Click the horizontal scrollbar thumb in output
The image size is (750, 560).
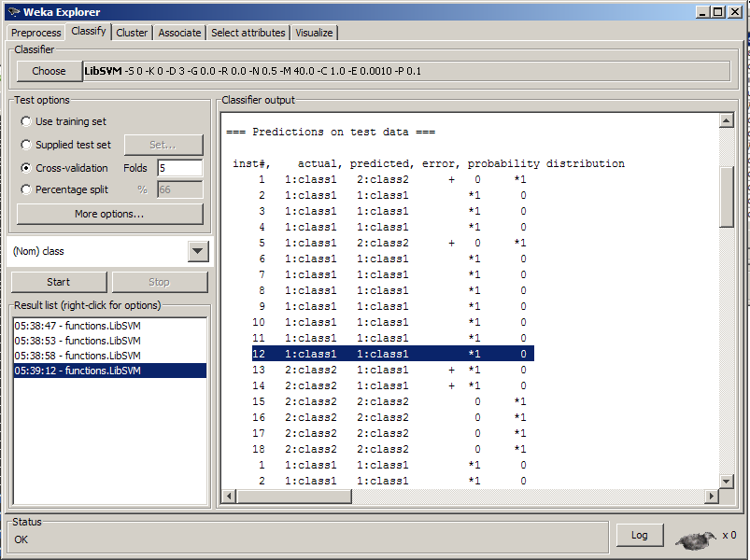[x=294, y=496]
